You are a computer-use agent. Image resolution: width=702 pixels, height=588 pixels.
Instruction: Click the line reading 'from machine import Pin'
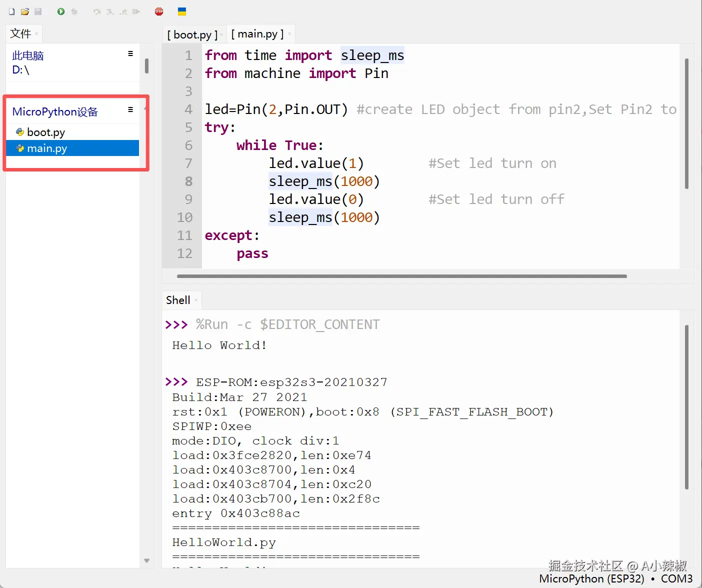(296, 73)
